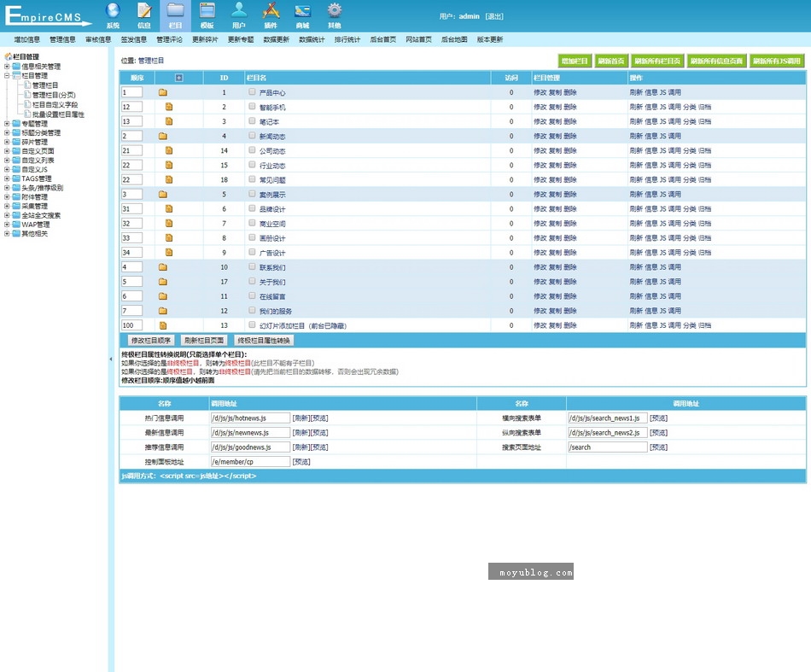Check the 新闻动态 checkbox

click(252, 136)
